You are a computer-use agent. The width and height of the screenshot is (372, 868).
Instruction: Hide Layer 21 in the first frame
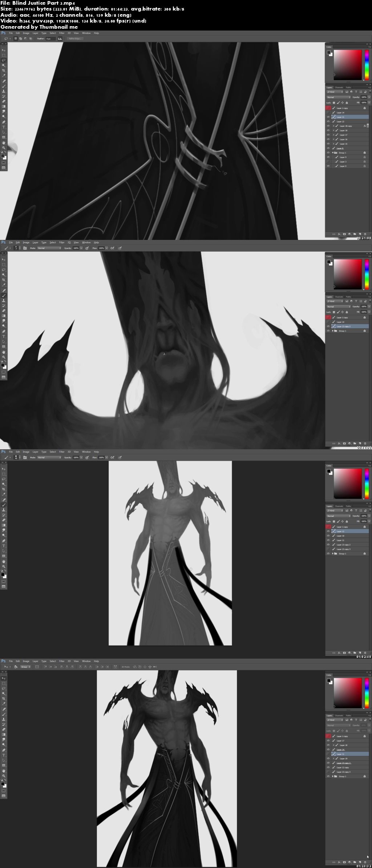(x=328, y=117)
